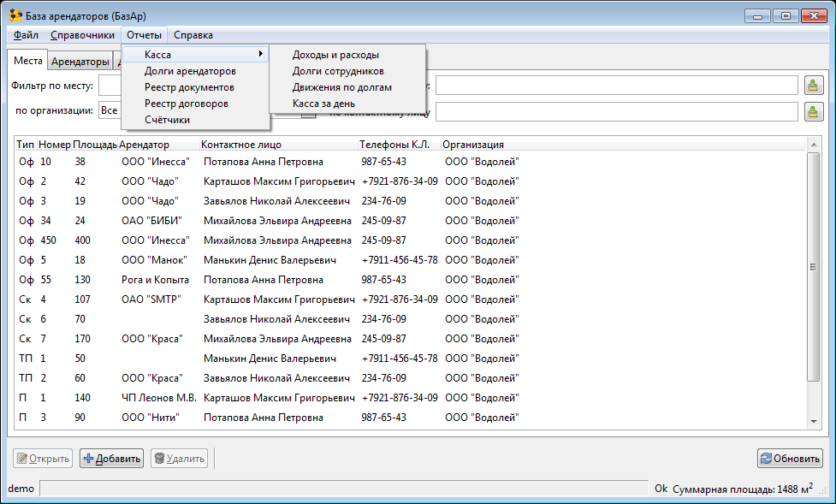Sort by the Арендатор column header
836x504 pixels.
pos(159,145)
